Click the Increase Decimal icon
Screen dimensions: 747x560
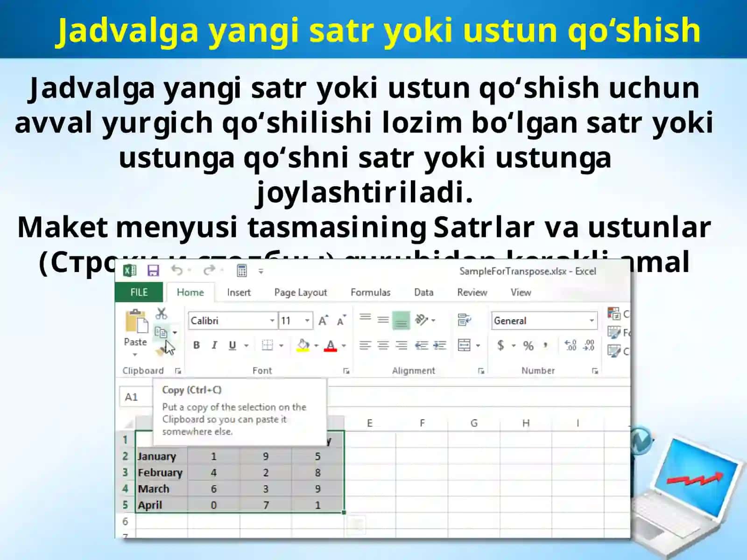click(571, 345)
